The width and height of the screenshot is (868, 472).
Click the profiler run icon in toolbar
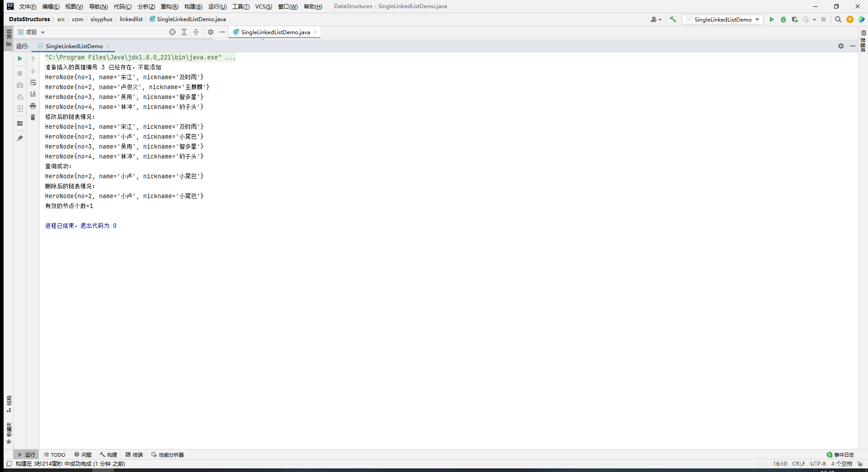[806, 19]
